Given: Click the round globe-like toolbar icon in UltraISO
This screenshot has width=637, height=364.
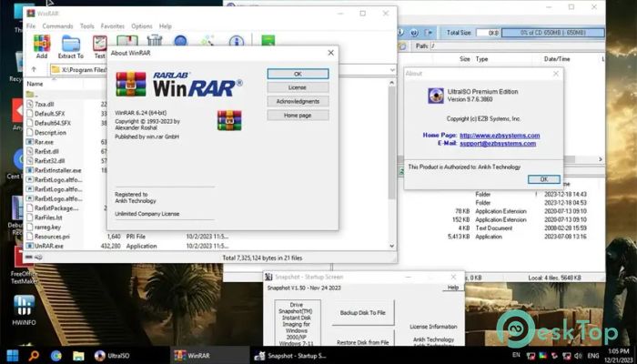Looking at the screenshot, I should 414,33.
